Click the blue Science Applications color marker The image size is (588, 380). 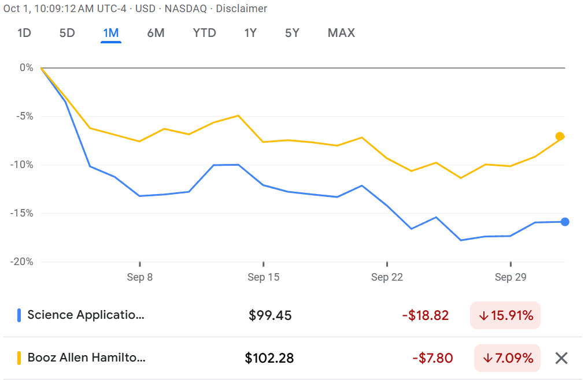click(x=19, y=315)
